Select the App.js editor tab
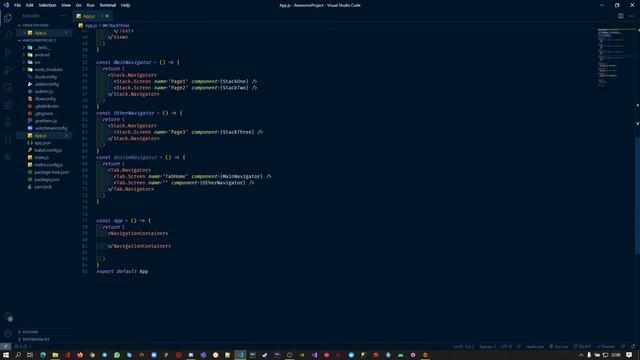Screen dimensions: 640x360 (x=93, y=16)
